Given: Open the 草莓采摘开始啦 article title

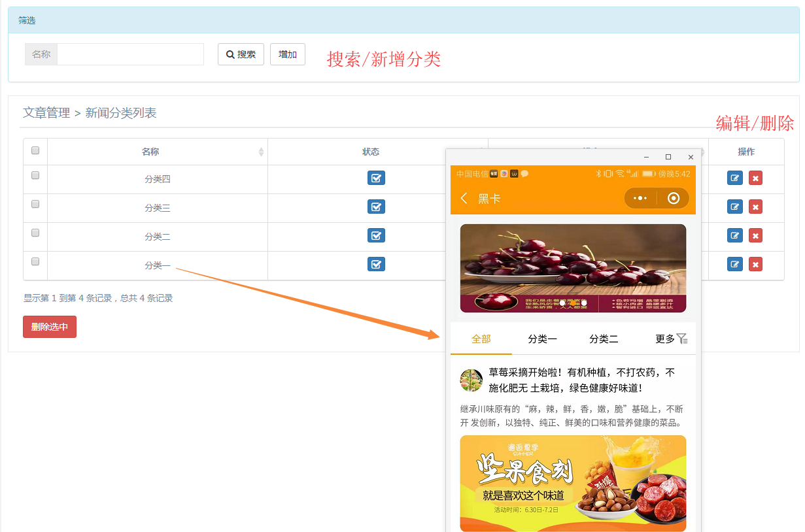Looking at the screenshot, I should tap(582, 380).
